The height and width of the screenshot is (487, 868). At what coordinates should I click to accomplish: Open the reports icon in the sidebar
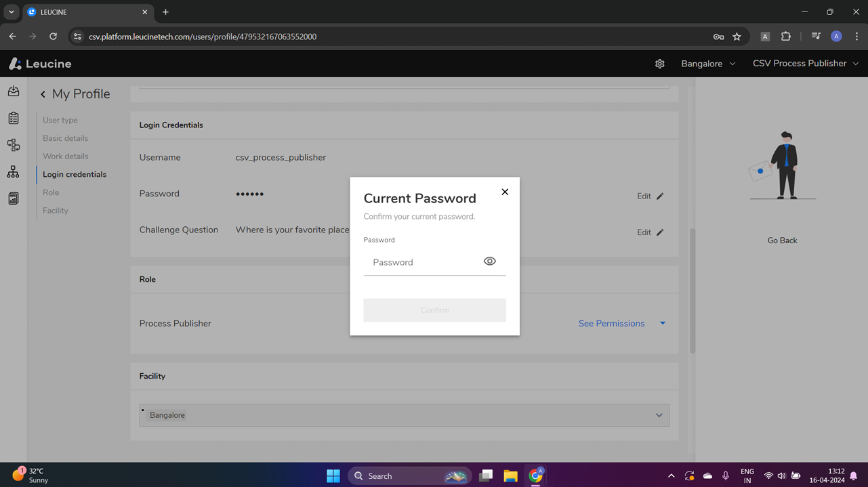(x=13, y=198)
